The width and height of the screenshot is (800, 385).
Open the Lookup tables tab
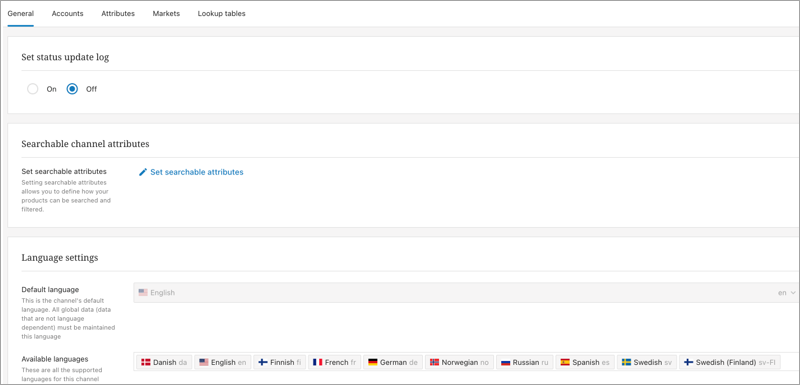[x=221, y=14]
